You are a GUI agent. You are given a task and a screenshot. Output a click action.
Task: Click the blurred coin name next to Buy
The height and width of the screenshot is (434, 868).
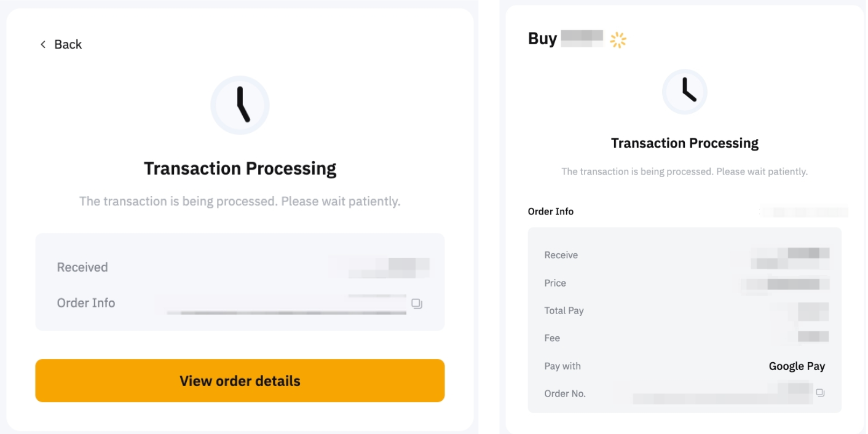coord(582,39)
